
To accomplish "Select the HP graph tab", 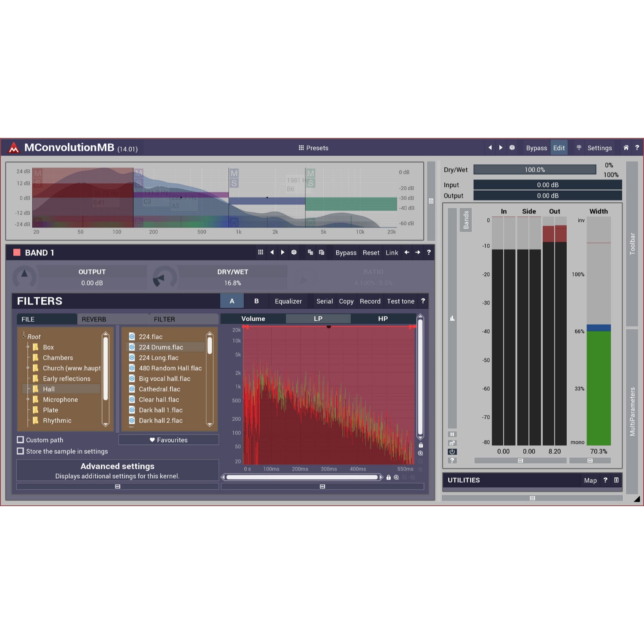I will (x=383, y=319).
